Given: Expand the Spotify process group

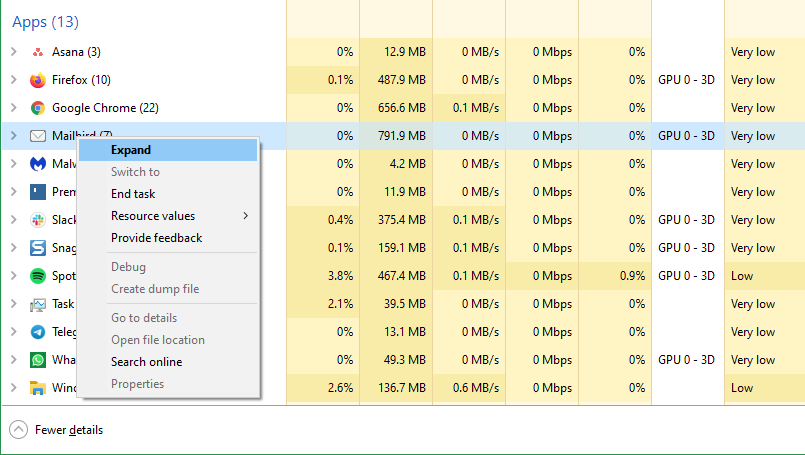Looking at the screenshot, I should pyautogui.click(x=14, y=276).
